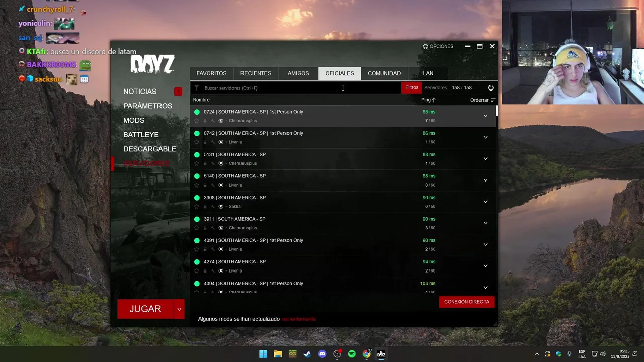
Task: Favorite server 3908 with its star
Action: (x=197, y=207)
